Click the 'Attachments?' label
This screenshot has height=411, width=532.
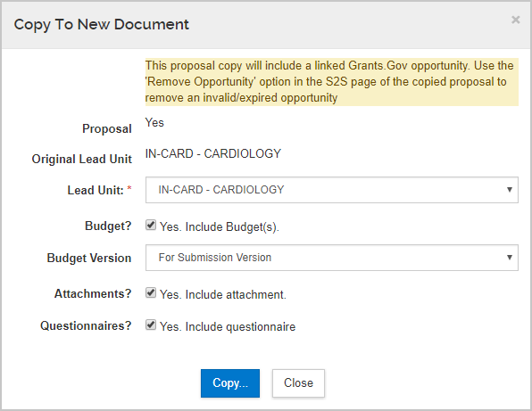pyautogui.click(x=93, y=293)
